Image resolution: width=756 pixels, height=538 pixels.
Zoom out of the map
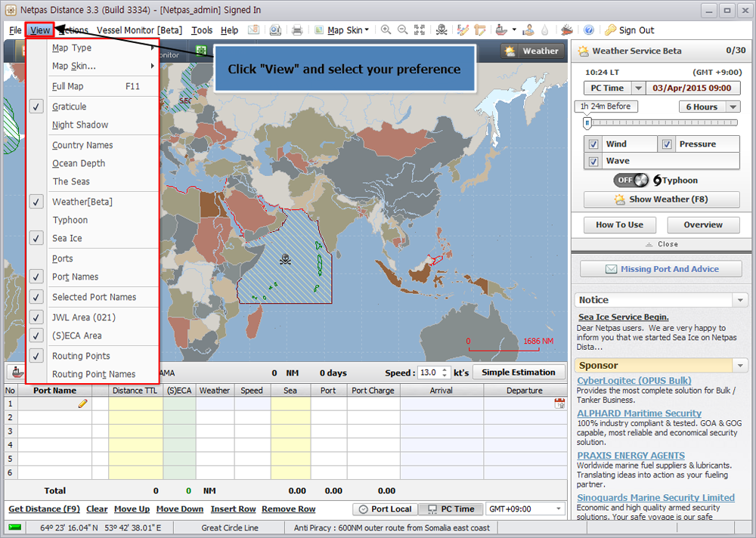click(403, 30)
